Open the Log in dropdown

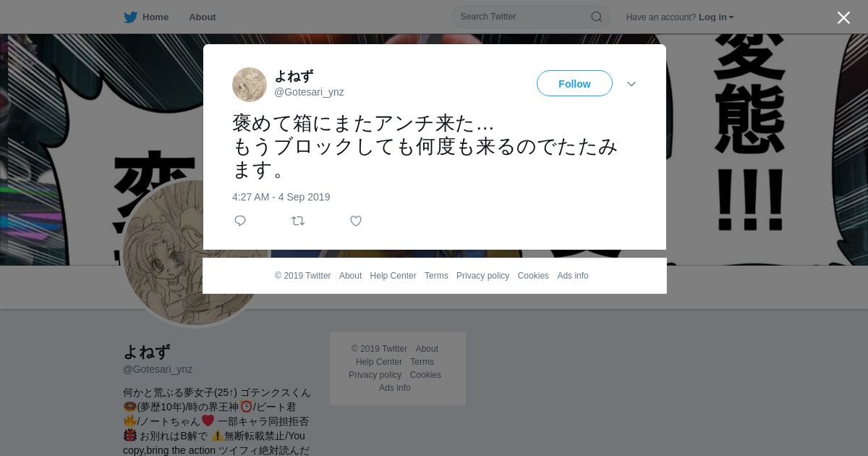(x=716, y=17)
